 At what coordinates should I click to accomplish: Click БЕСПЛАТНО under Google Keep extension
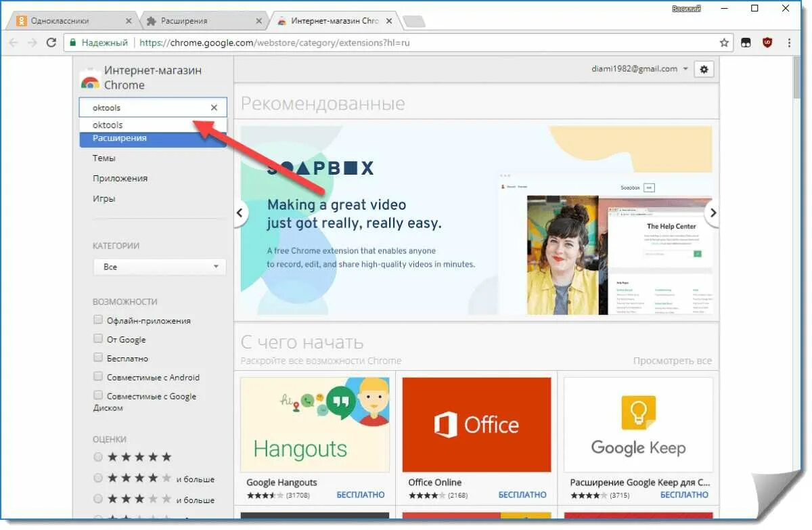[685, 495]
